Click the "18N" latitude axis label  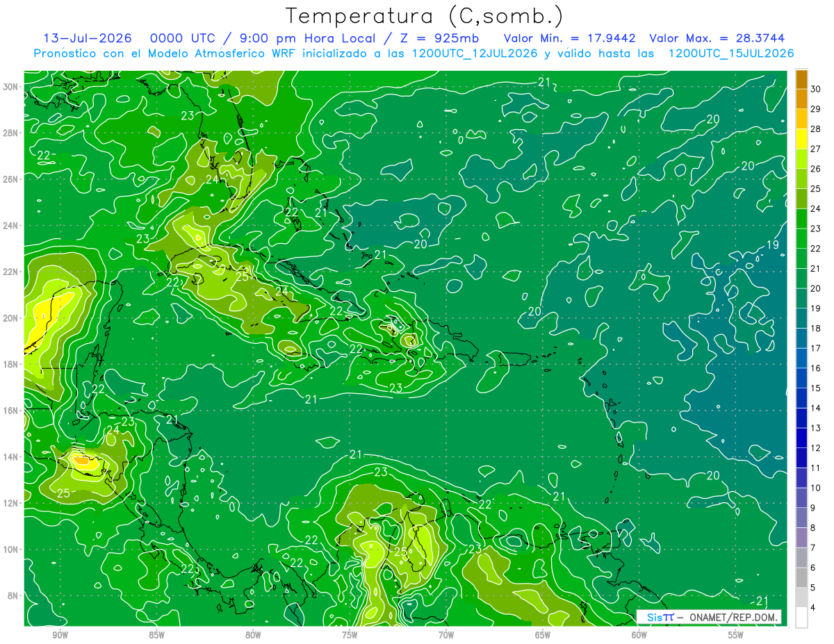click(11, 364)
